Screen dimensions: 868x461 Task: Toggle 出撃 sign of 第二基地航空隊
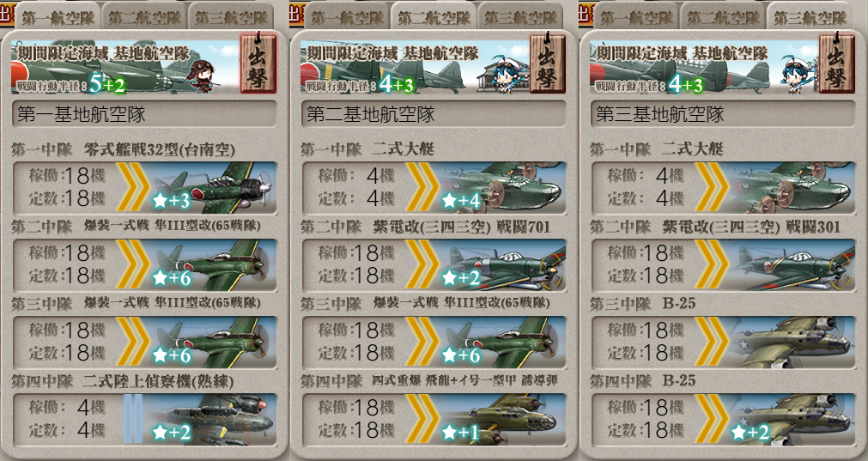[547, 62]
